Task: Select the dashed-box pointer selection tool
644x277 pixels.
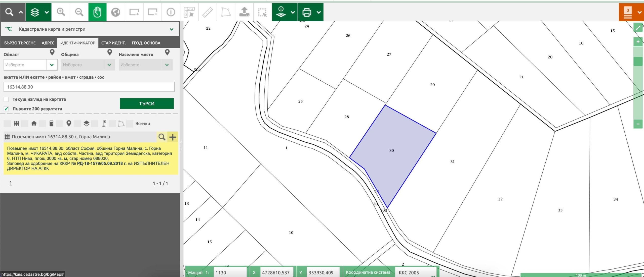Action: click(x=262, y=12)
